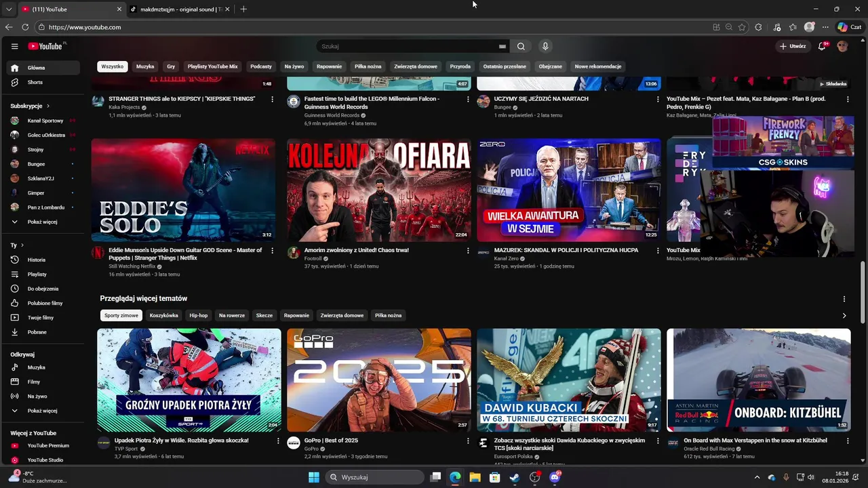The height and width of the screenshot is (488, 868).
Task: Expand the Ty section header
Action: tap(17, 245)
